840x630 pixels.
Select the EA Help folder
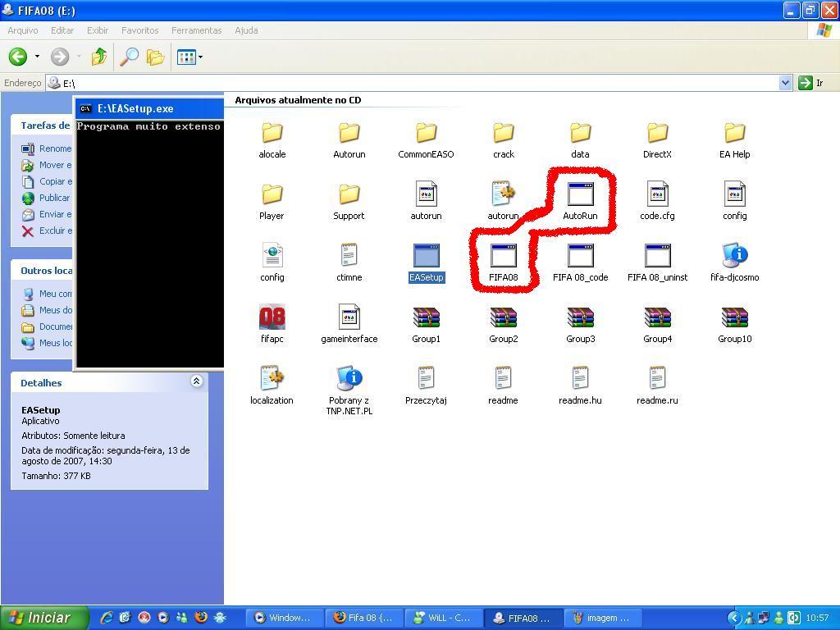pyautogui.click(x=734, y=140)
